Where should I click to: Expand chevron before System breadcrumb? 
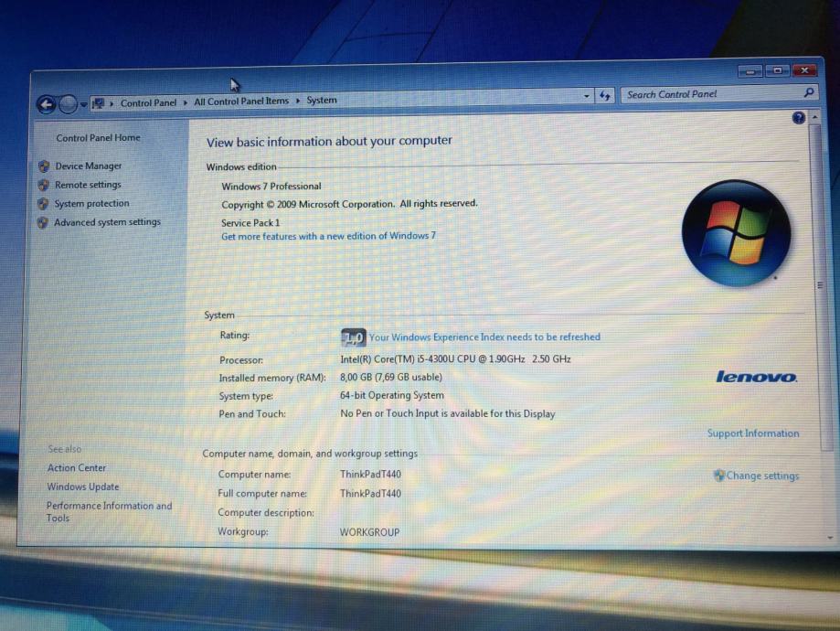[298, 101]
